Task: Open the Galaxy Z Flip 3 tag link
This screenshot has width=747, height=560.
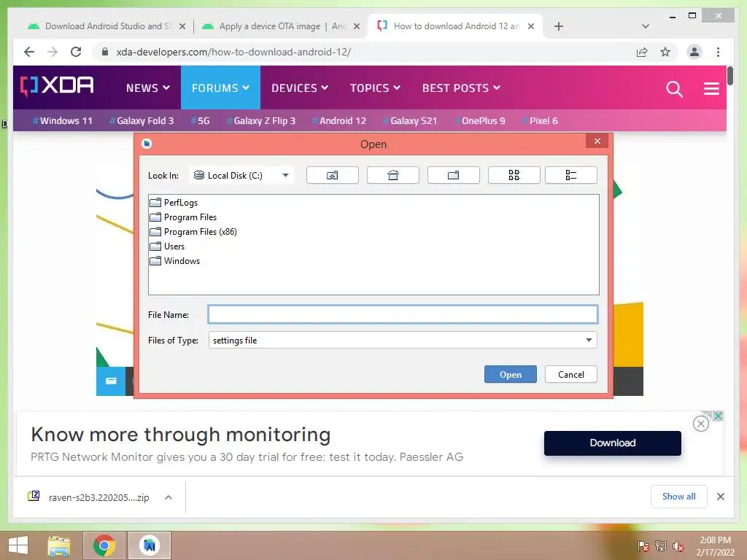Action: click(261, 120)
